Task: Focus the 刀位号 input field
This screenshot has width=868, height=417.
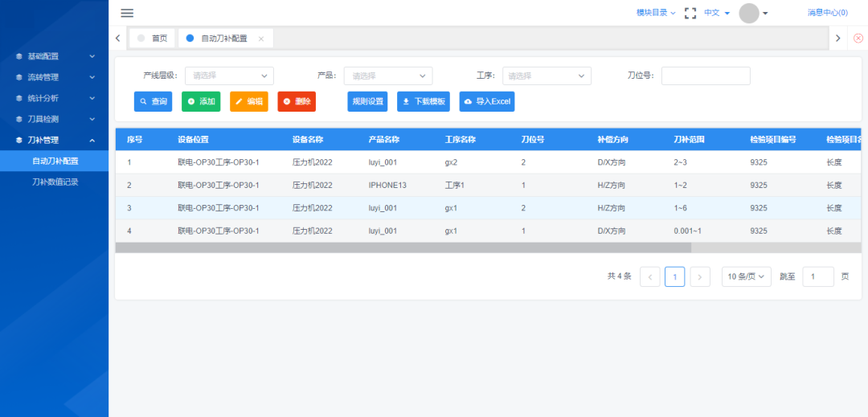Action: pos(706,76)
